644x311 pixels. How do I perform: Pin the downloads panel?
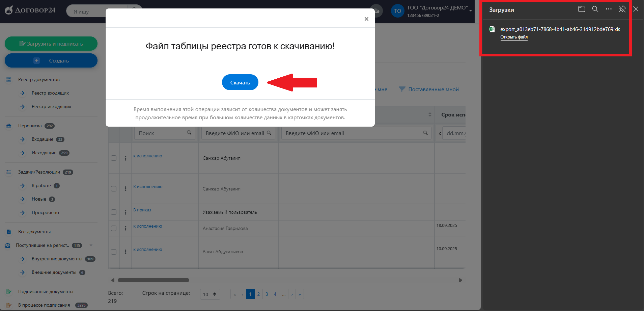(x=622, y=9)
